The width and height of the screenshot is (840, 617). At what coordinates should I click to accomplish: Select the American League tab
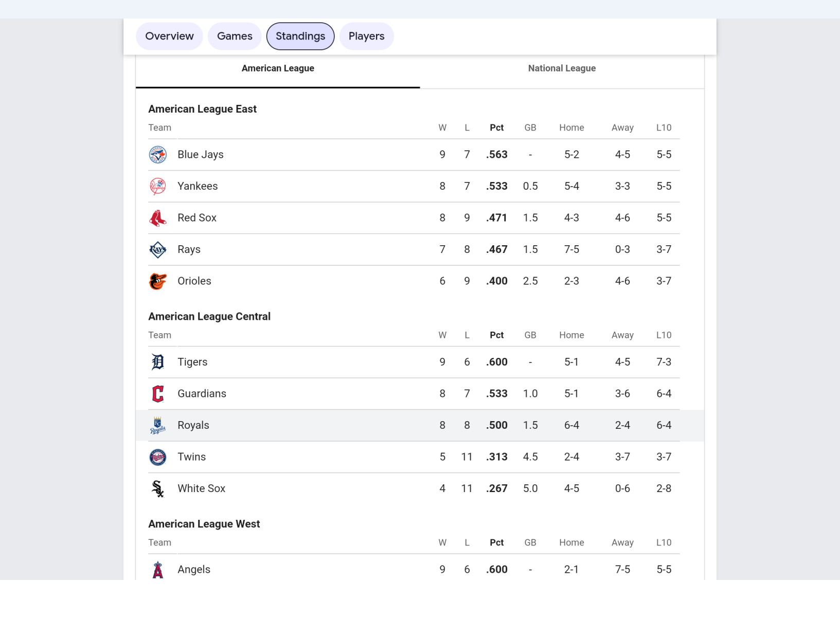278,68
